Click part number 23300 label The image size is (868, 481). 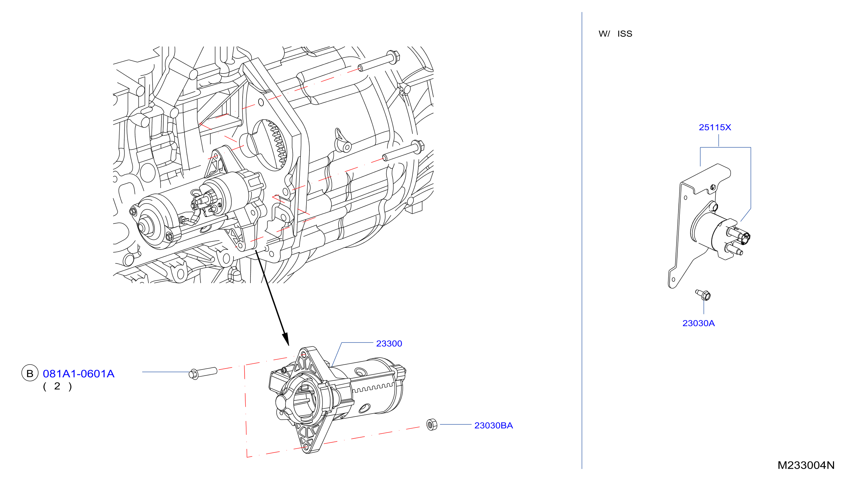389,344
